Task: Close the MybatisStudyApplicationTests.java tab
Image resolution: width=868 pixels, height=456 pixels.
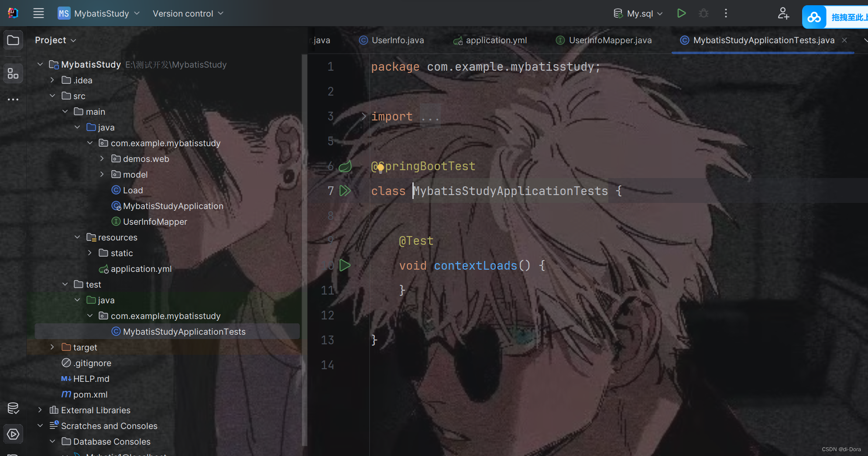Action: click(x=845, y=40)
